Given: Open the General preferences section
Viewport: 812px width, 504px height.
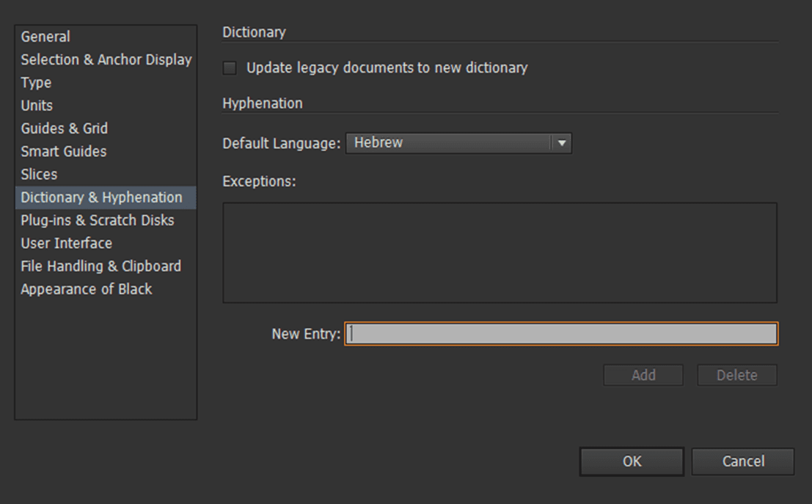Looking at the screenshot, I should tap(45, 37).
